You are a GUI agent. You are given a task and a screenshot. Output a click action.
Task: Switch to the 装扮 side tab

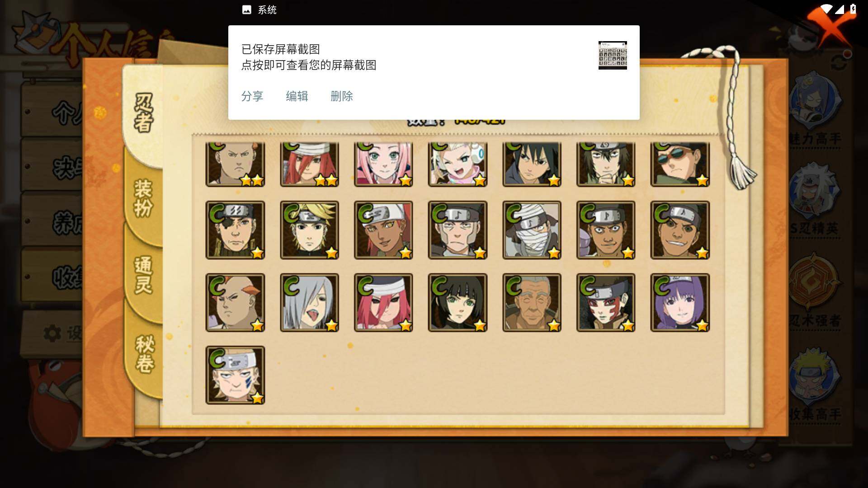pyautogui.click(x=143, y=198)
